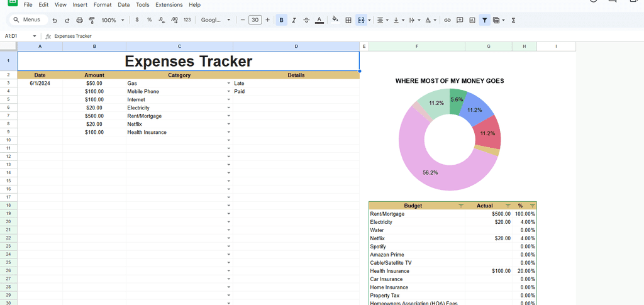Click the Insert comment icon
The width and height of the screenshot is (644, 305).
[460, 19]
